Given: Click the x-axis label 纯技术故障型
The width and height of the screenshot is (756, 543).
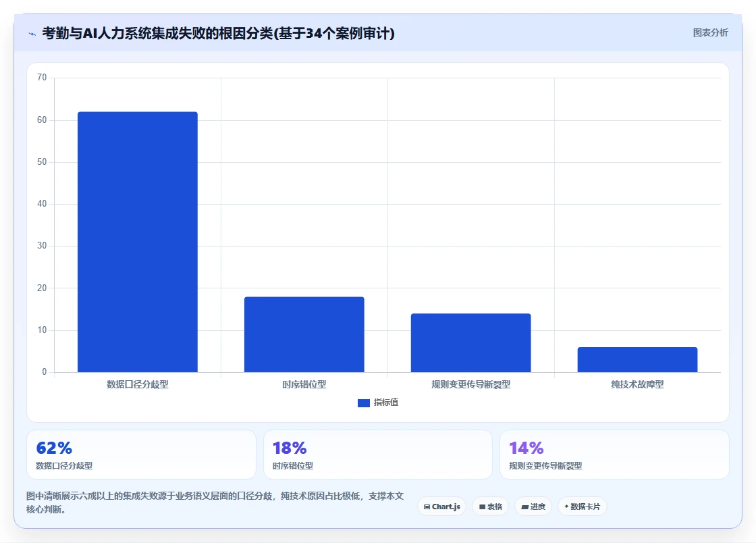Looking at the screenshot, I should pos(637,384).
